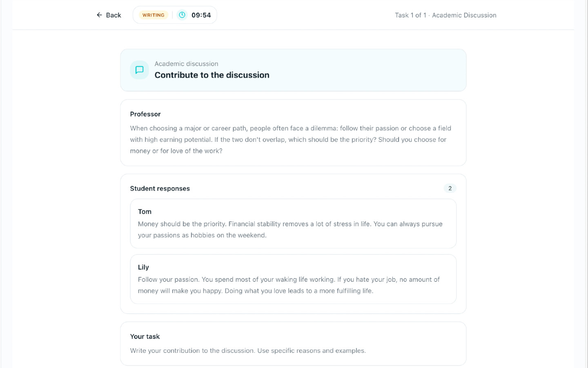
Task: Click the student responses count badge
Action: click(x=450, y=188)
